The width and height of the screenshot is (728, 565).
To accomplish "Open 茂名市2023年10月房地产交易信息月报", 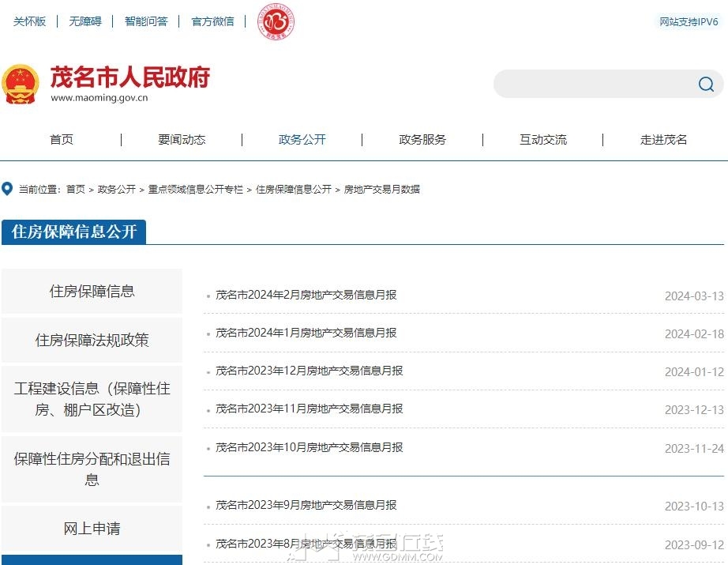I will pyautogui.click(x=310, y=447).
